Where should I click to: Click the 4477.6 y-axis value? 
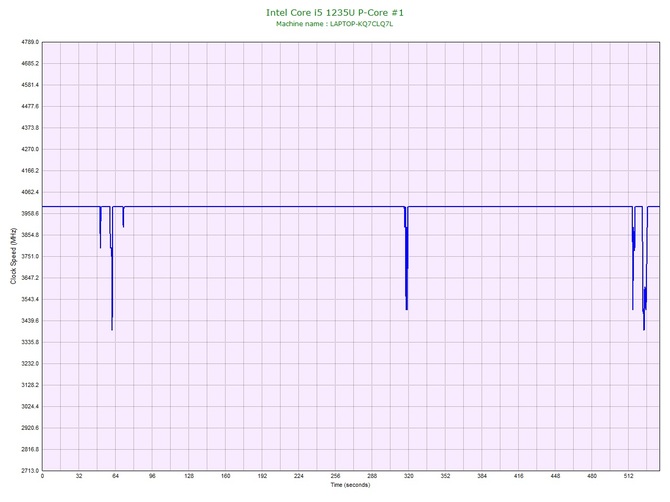click(30, 106)
